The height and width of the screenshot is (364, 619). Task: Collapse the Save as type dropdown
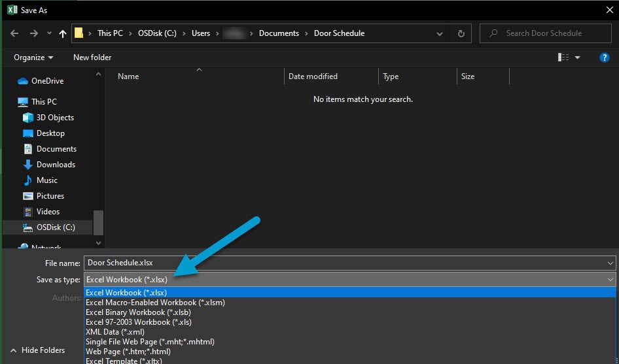pyautogui.click(x=610, y=280)
